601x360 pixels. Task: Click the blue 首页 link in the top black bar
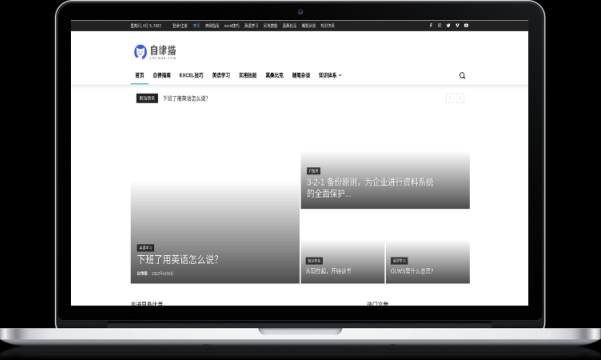coord(196,26)
